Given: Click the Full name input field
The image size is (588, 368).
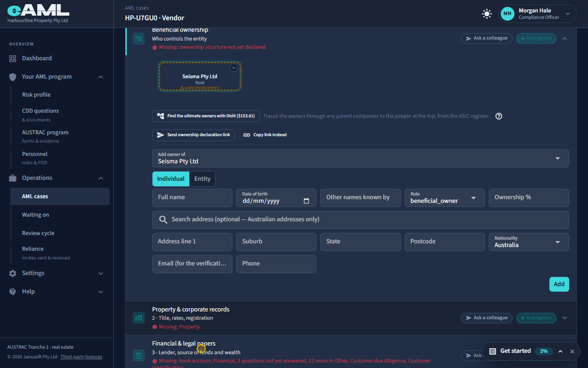Looking at the screenshot, I should pos(192,198).
